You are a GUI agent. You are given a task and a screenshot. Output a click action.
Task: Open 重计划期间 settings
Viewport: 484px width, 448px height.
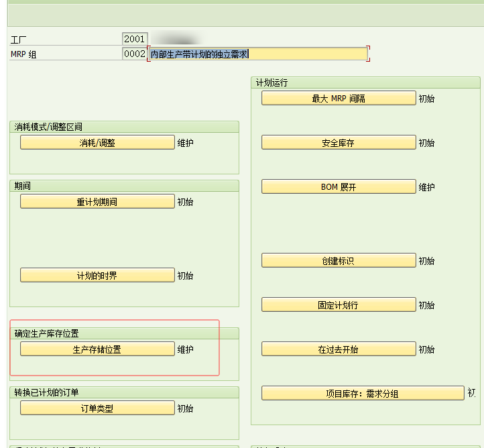[x=97, y=202]
